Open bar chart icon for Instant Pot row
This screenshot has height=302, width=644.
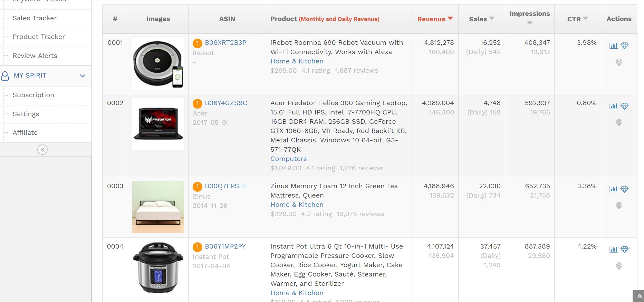point(613,249)
